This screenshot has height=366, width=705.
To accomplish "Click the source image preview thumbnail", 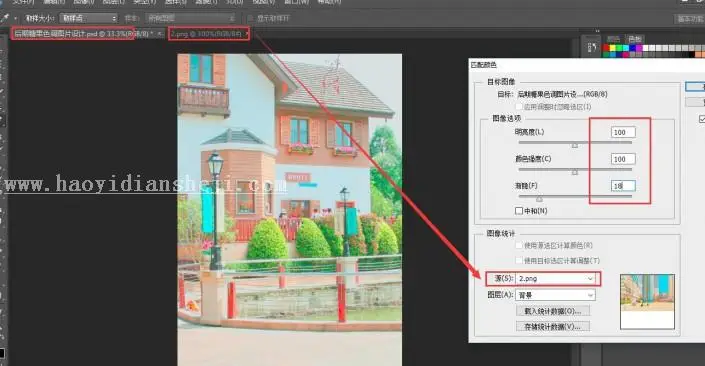I will pos(647,302).
